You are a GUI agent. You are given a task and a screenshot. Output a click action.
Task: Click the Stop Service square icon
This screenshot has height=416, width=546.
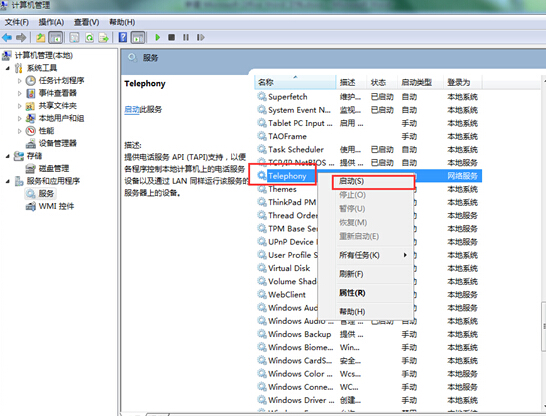pyautogui.click(x=171, y=37)
